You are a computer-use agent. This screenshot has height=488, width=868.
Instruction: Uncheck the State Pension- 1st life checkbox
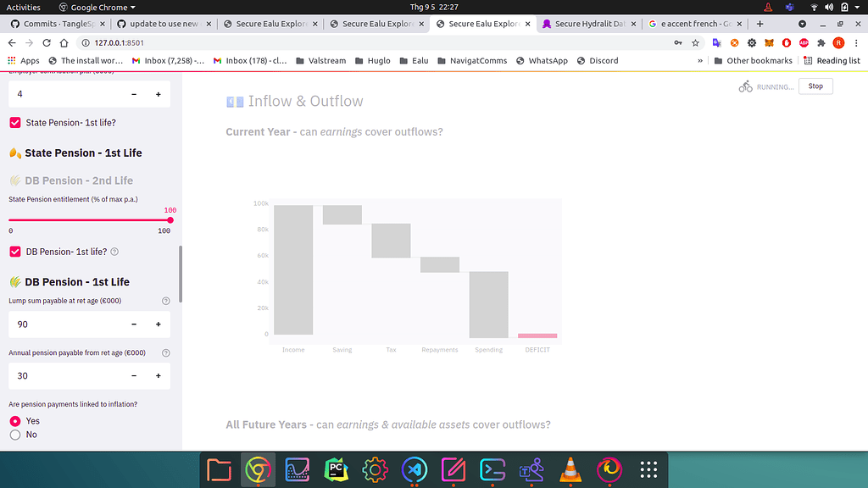14,122
